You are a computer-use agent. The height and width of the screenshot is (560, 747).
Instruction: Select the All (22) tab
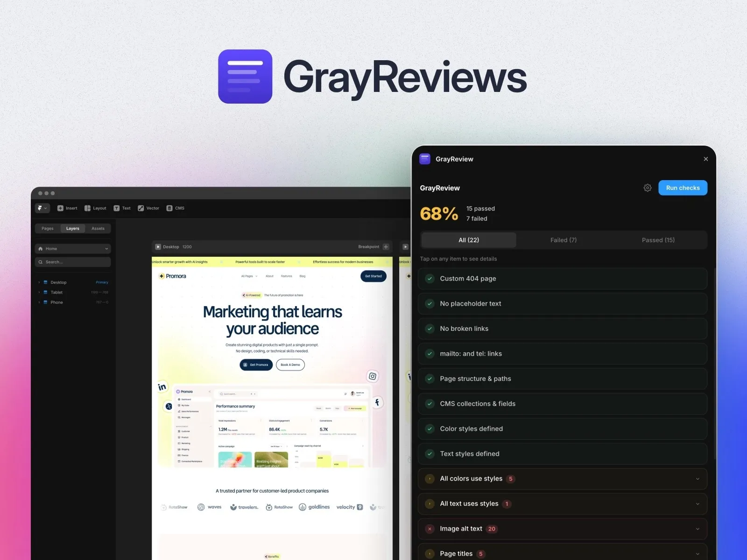pyautogui.click(x=469, y=240)
